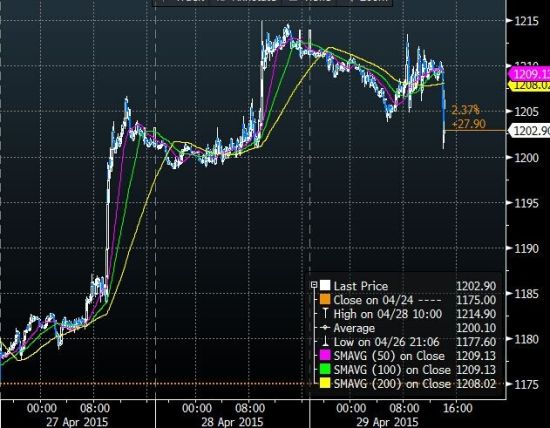Click the 28 Apr 2015 date axis label

pyautogui.click(x=232, y=422)
